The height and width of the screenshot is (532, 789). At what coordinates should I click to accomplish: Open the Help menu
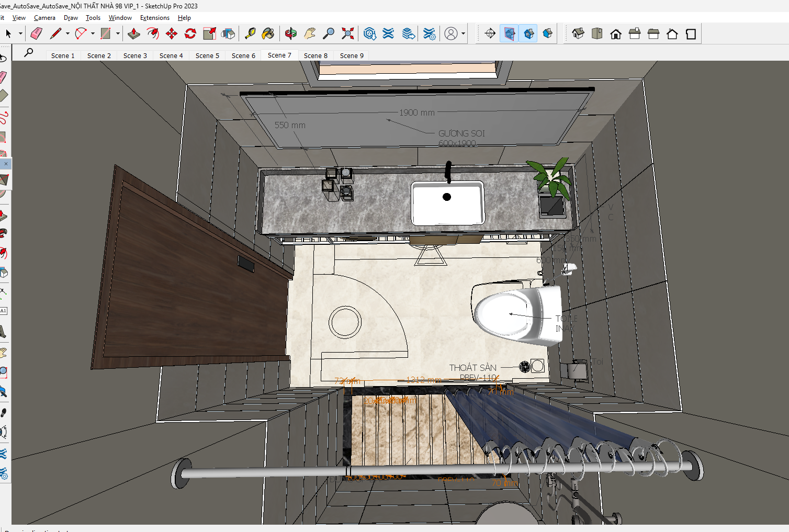click(x=184, y=18)
